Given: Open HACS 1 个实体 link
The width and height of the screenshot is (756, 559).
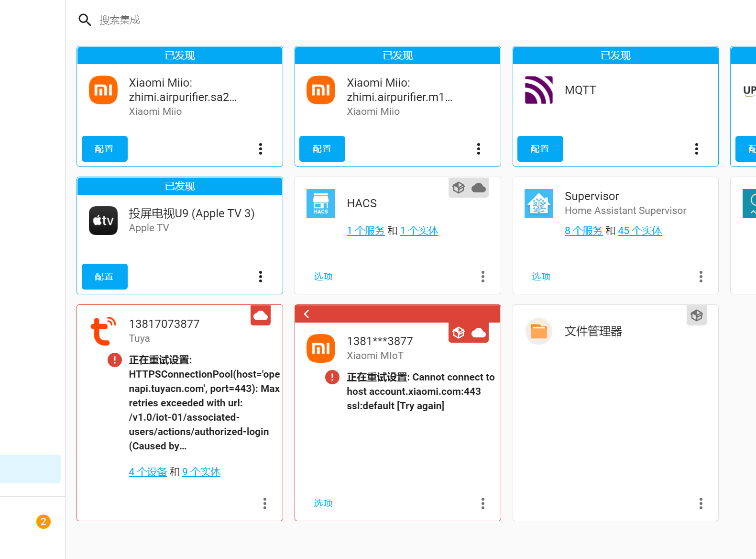Looking at the screenshot, I should point(419,231).
